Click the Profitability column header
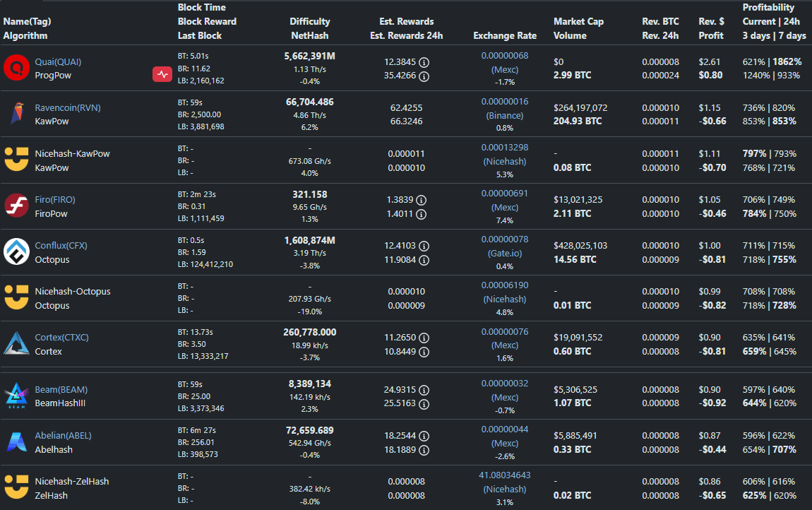812x510 pixels. click(x=768, y=8)
